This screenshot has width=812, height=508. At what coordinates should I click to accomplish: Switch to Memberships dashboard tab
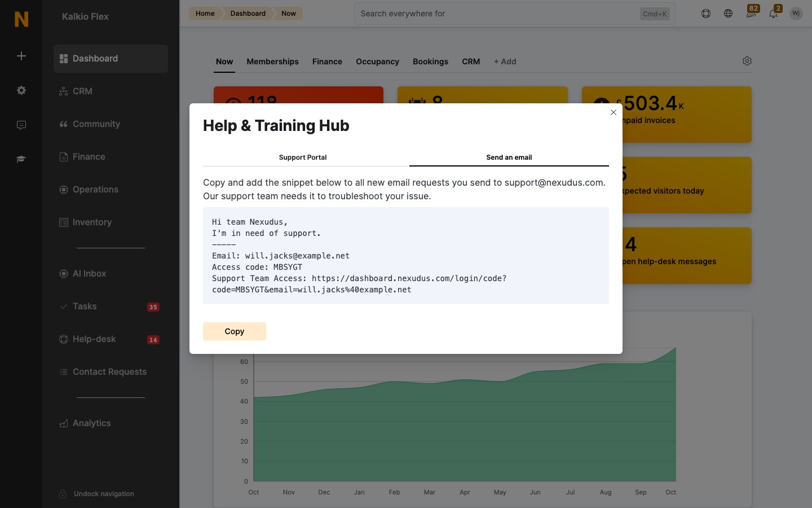272,62
